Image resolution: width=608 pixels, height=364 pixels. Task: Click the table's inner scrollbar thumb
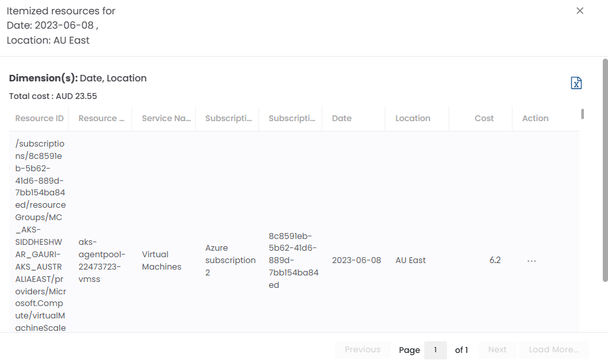[x=582, y=114]
